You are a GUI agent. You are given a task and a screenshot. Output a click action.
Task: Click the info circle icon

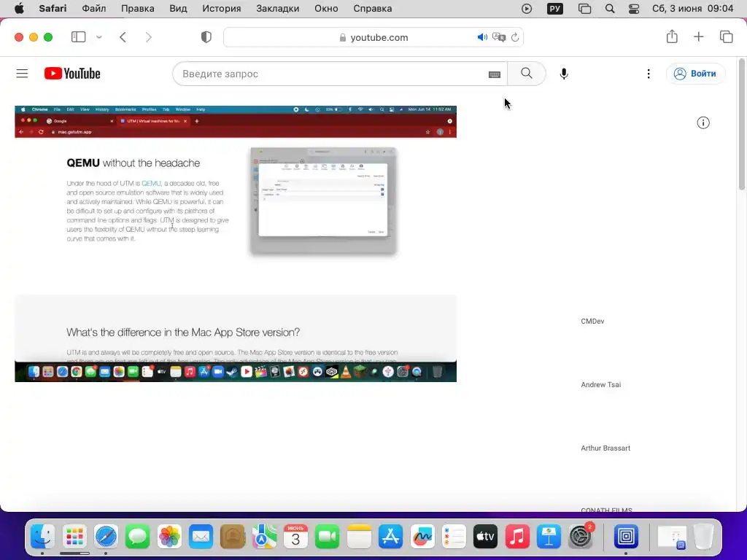[703, 122]
